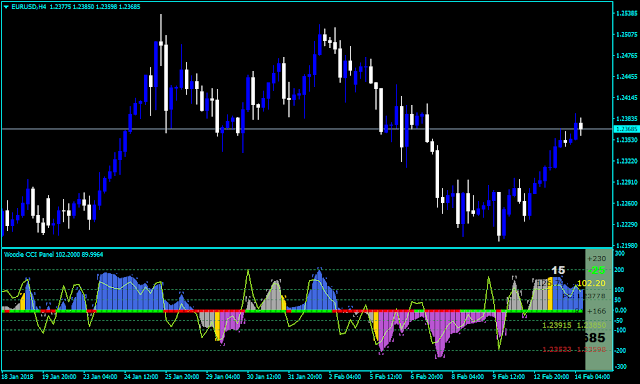Screen dimensions: 640x384
Task: Click price axis label 1.23220
Action: click(x=627, y=161)
